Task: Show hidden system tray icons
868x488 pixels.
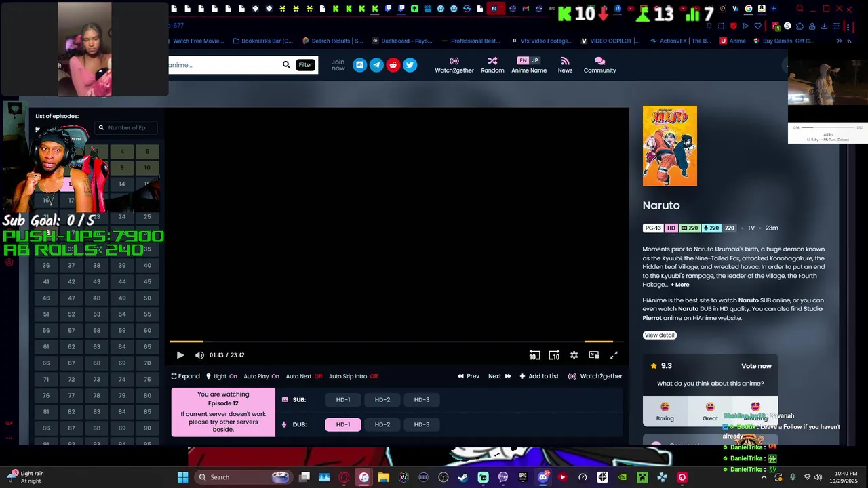Action: tap(764, 477)
